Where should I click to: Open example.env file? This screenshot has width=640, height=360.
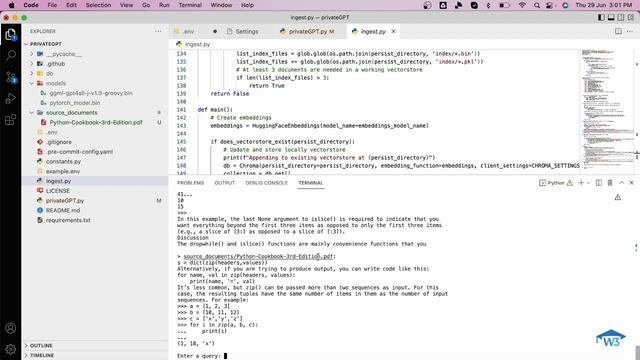point(63,171)
